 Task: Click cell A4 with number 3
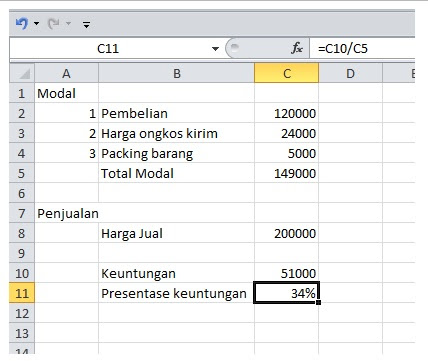tap(66, 153)
